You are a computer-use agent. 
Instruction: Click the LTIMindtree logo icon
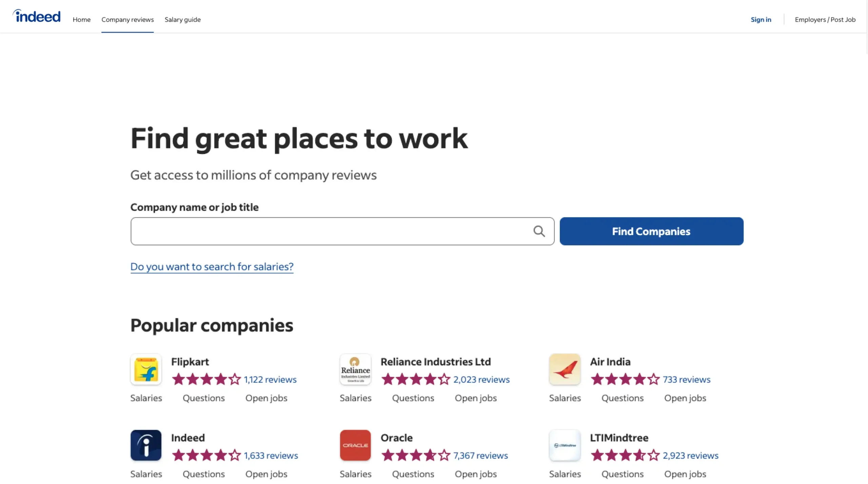pyautogui.click(x=565, y=445)
